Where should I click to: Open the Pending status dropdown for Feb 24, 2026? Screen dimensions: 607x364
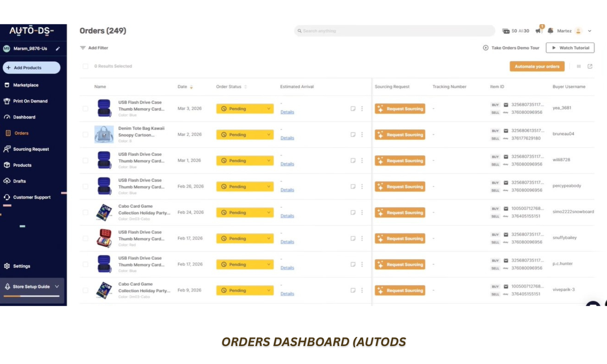point(245,213)
